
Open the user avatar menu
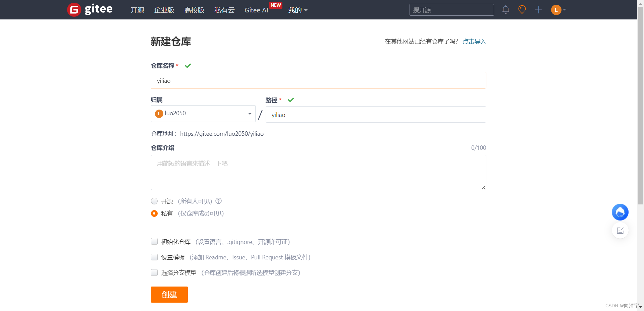pos(558,10)
